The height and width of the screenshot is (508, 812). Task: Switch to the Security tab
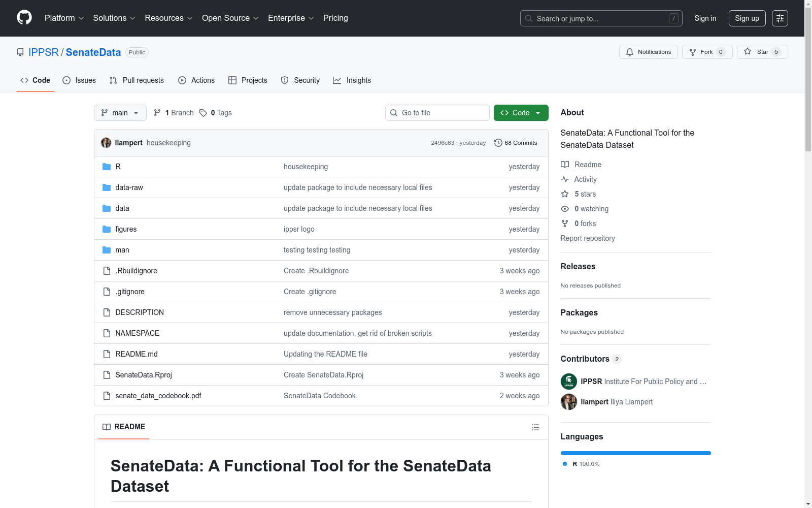click(300, 80)
